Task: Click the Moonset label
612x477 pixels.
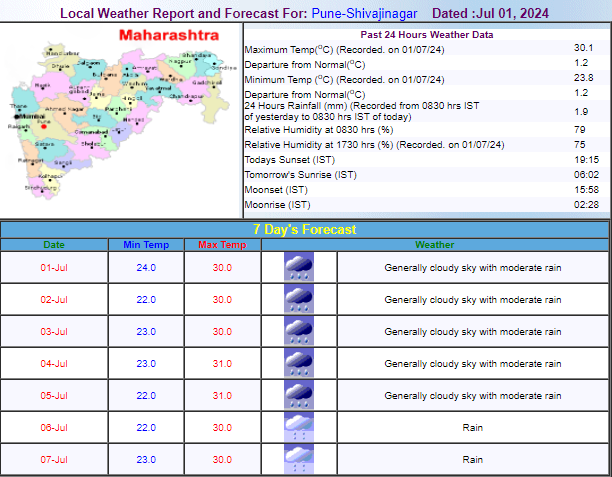Action: click(x=276, y=190)
